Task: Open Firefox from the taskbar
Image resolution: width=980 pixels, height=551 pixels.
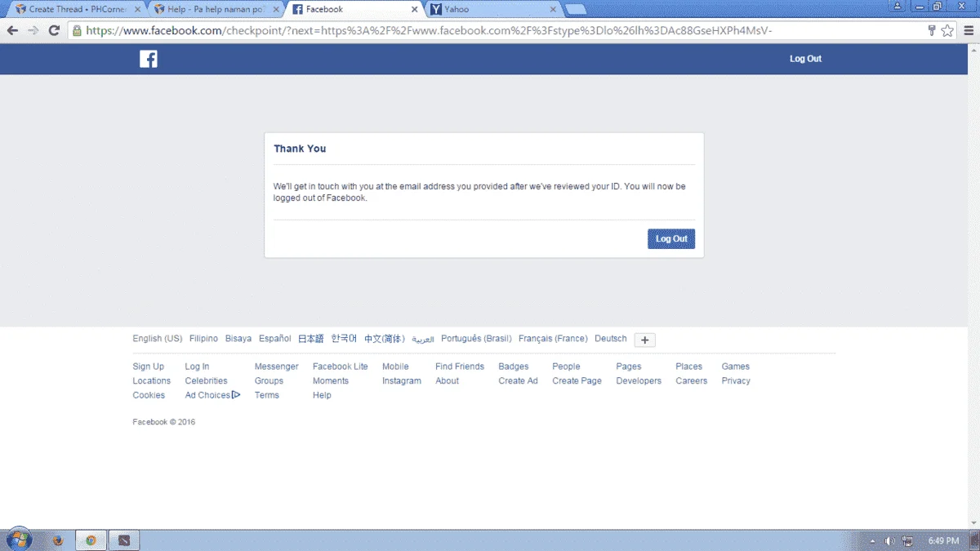Action: pyautogui.click(x=57, y=540)
